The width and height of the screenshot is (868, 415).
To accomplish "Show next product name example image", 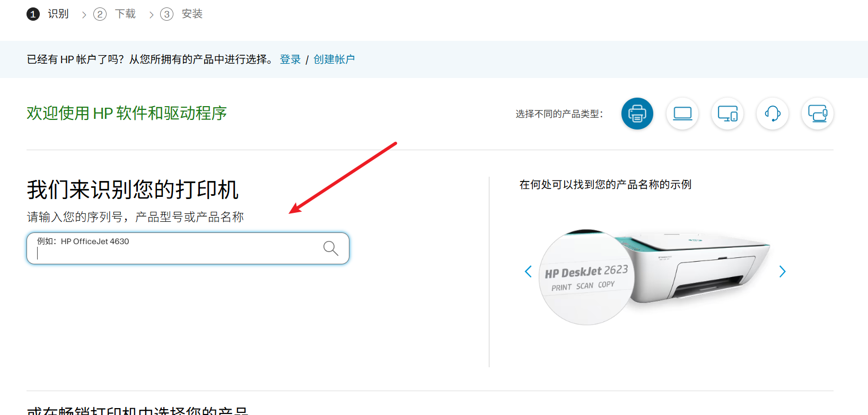I will click(782, 272).
